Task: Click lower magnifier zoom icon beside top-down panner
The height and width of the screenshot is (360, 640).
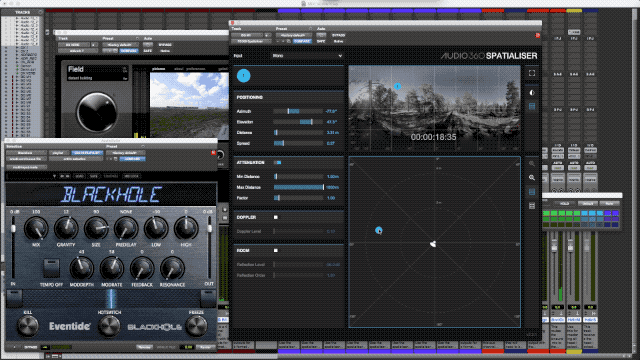Action: [x=532, y=178]
